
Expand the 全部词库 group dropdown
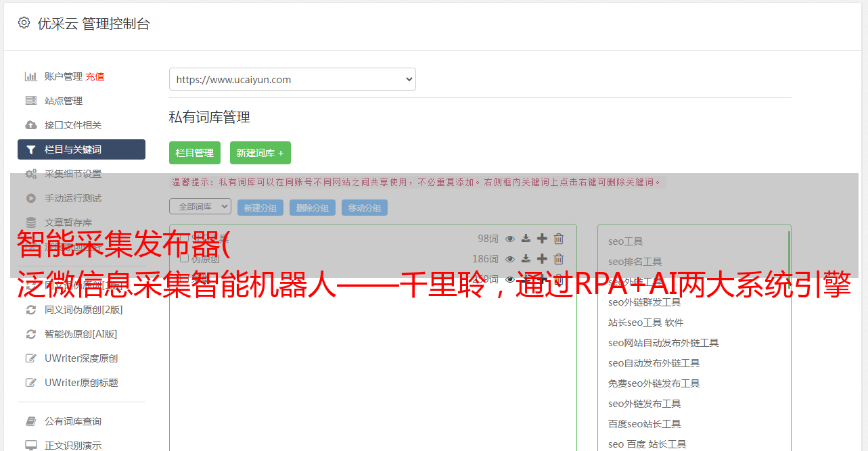click(x=200, y=206)
